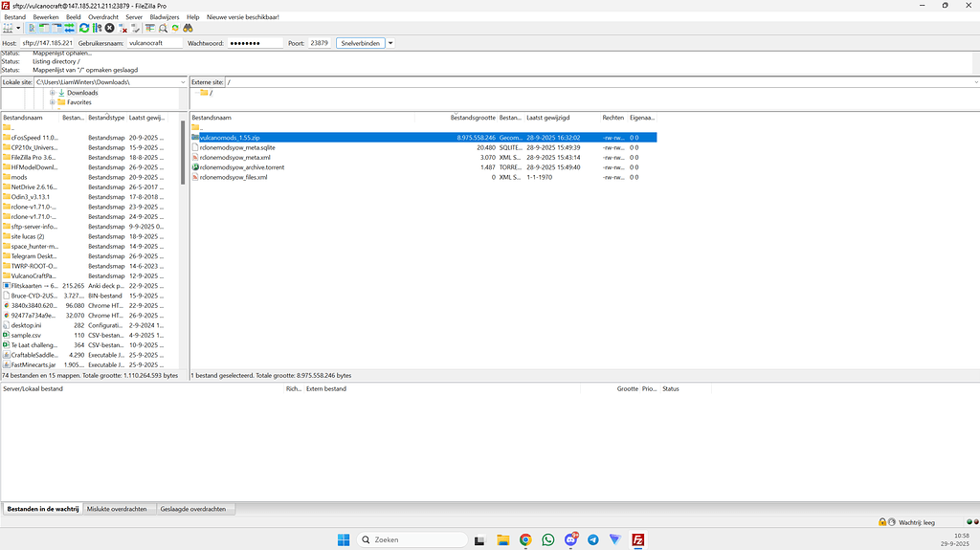Toggle directory comparison magnifier icon

tap(163, 28)
